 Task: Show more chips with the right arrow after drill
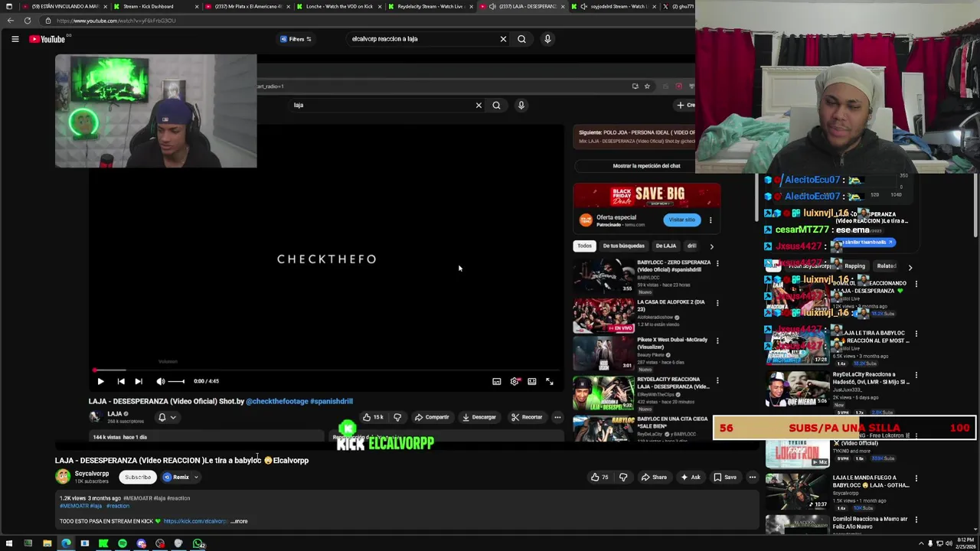(711, 246)
